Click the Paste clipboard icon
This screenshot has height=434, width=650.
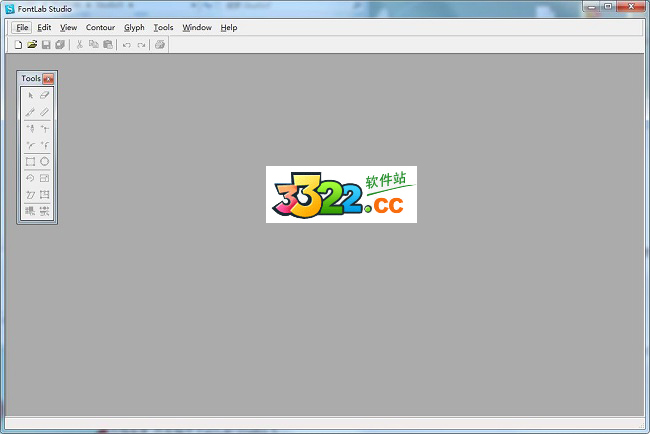pos(108,45)
